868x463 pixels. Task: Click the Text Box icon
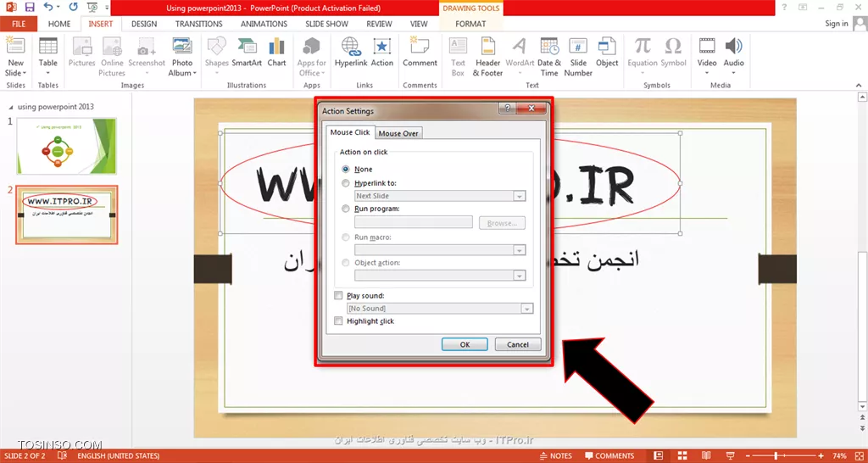click(458, 47)
